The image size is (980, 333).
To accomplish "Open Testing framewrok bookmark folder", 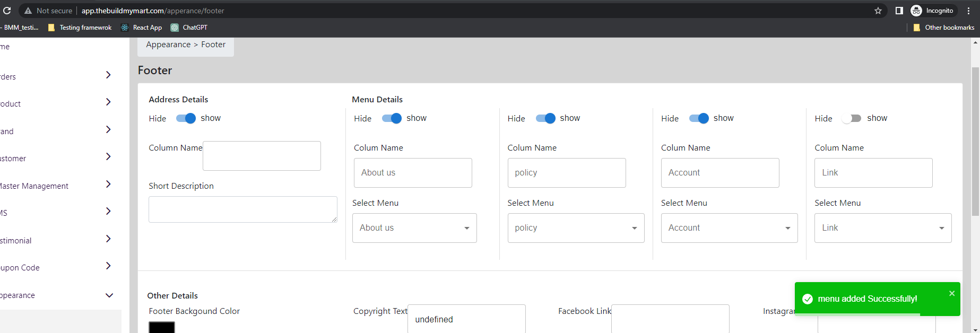I will [80, 28].
